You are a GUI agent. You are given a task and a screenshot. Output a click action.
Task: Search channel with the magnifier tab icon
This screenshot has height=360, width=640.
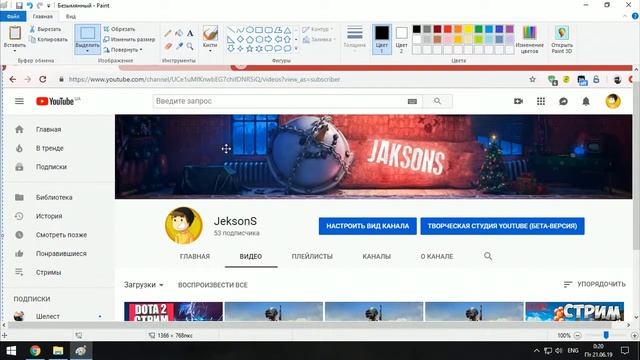pyautogui.click(x=488, y=256)
